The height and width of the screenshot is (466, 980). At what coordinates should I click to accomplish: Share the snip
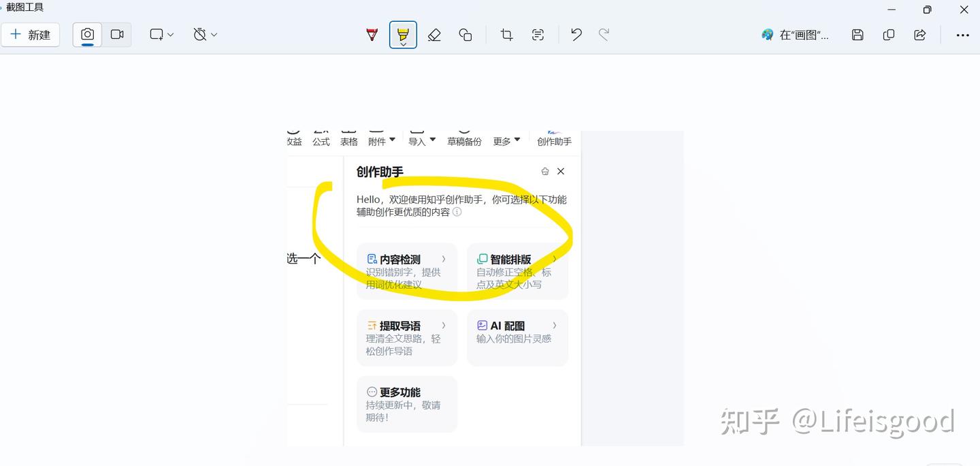click(x=920, y=35)
